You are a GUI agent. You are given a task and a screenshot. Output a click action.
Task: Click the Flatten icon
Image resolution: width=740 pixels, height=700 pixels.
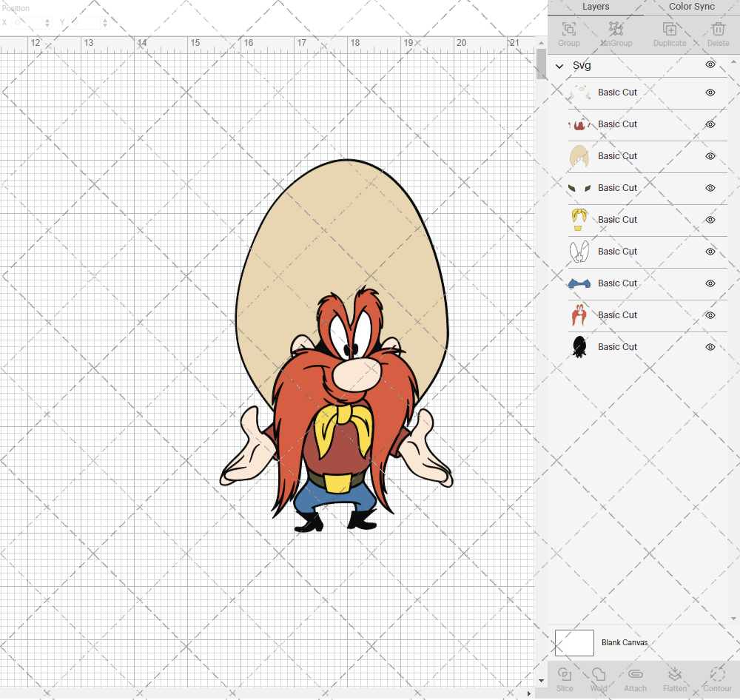coord(675,674)
